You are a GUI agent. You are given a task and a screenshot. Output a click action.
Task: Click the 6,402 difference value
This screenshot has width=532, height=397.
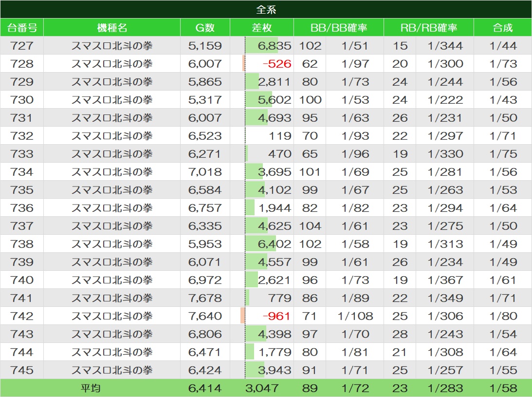[x=275, y=244]
